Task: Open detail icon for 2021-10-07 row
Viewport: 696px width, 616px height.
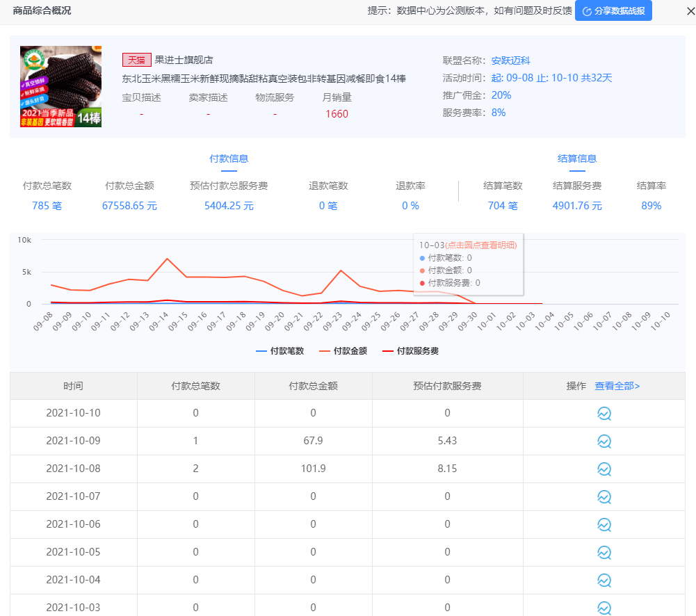Action: [604, 497]
